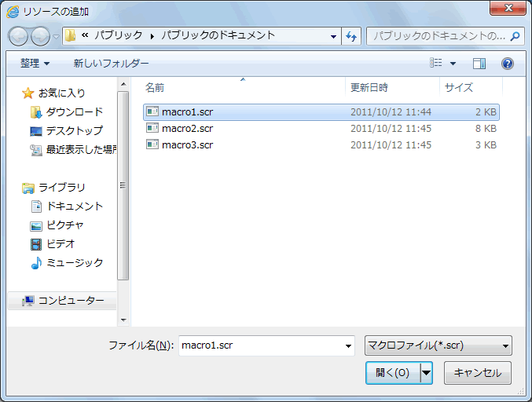Click Internet Explorer icon in title bar
This screenshot has width=532, height=402.
(13, 12)
